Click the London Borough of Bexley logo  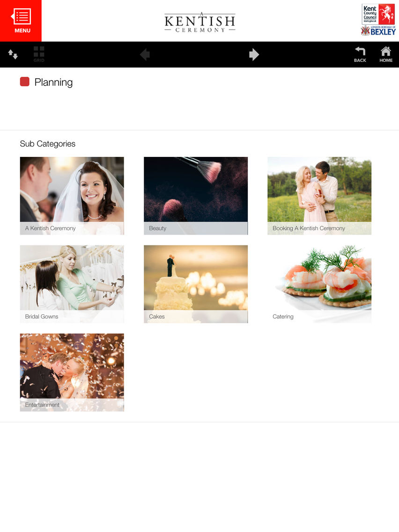378,30
